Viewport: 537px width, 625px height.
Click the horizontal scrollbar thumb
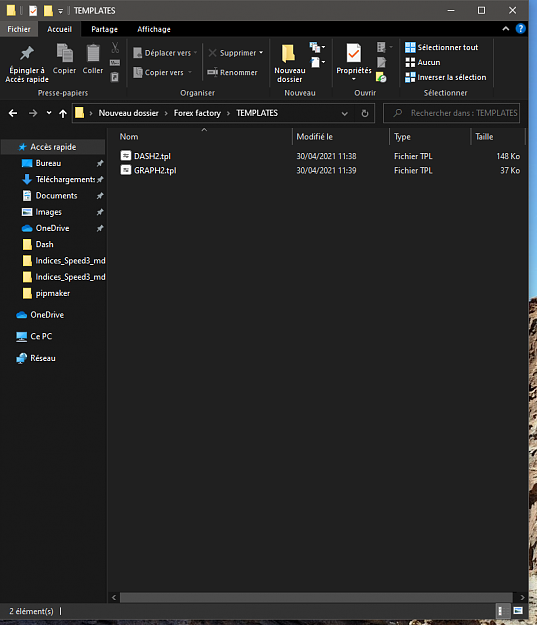pos(316,597)
